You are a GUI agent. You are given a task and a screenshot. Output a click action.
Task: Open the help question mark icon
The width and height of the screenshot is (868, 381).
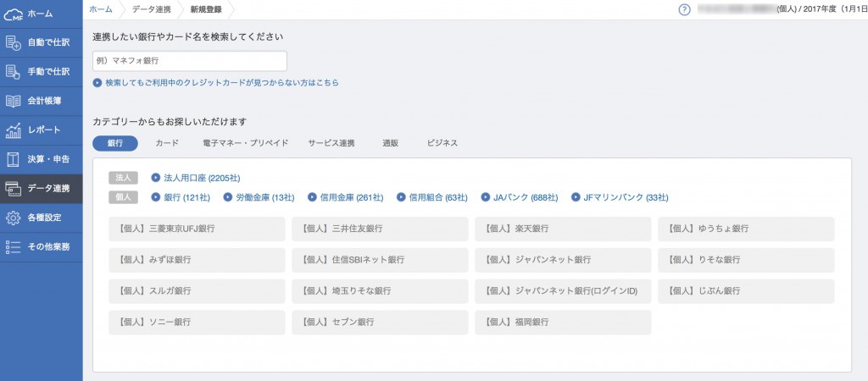tap(684, 9)
